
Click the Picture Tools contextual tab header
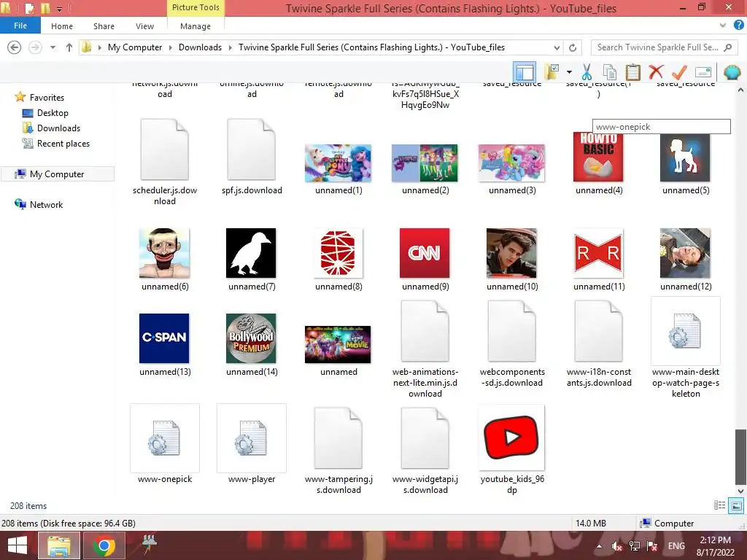(196, 7)
